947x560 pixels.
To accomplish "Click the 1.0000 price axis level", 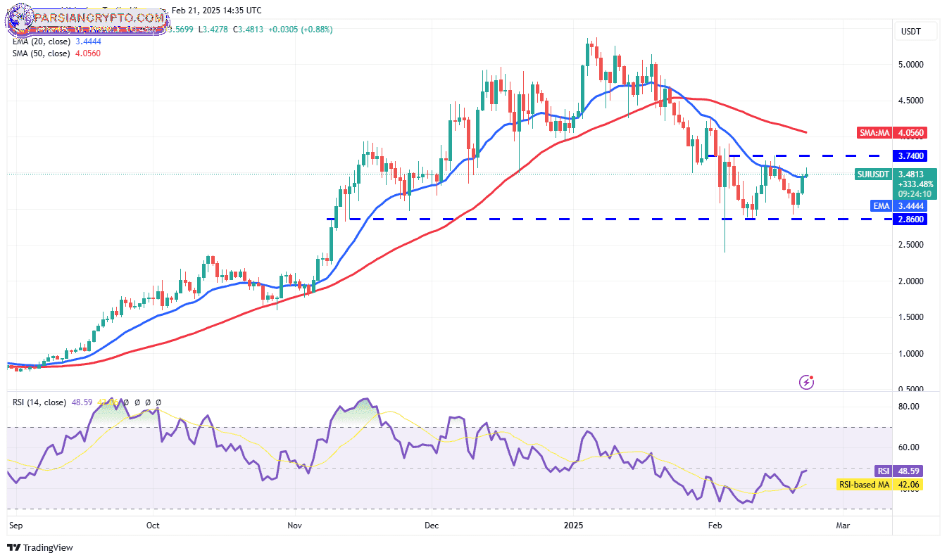I will (911, 353).
